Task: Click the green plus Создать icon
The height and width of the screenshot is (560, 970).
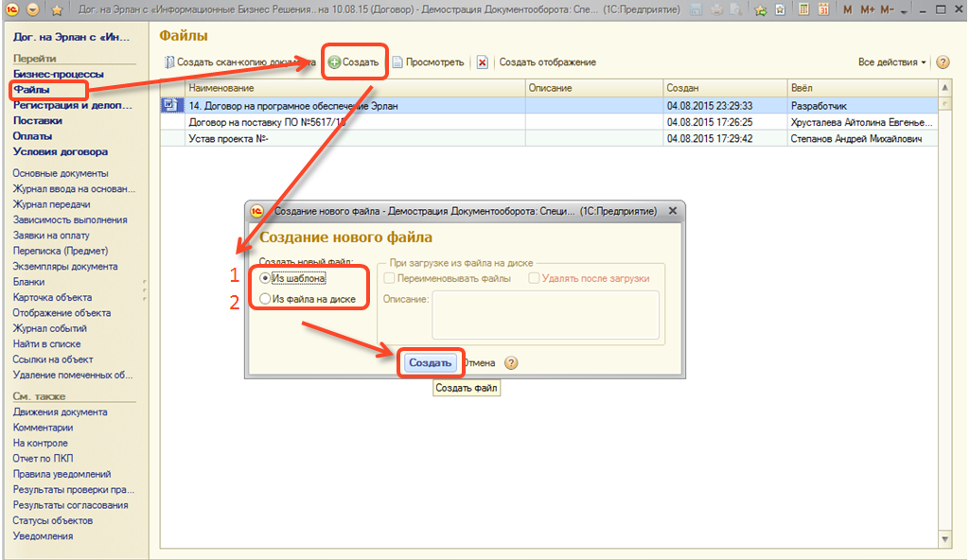Action: point(335,62)
